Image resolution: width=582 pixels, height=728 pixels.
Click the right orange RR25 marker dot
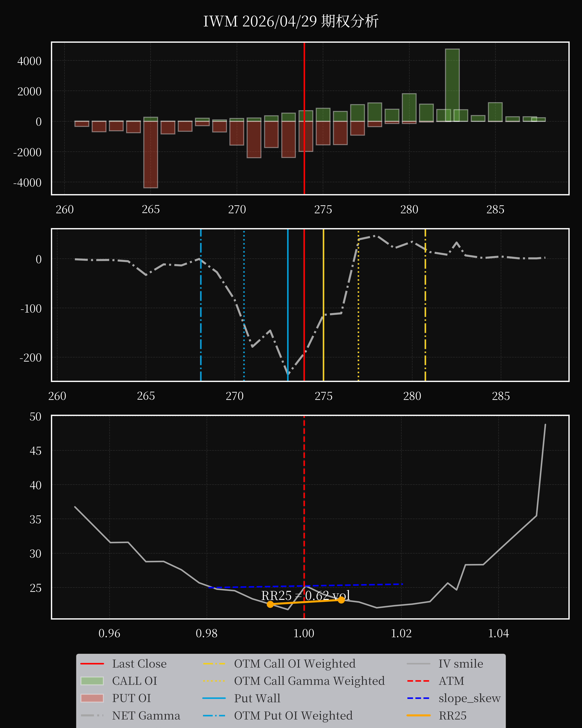[x=341, y=600]
